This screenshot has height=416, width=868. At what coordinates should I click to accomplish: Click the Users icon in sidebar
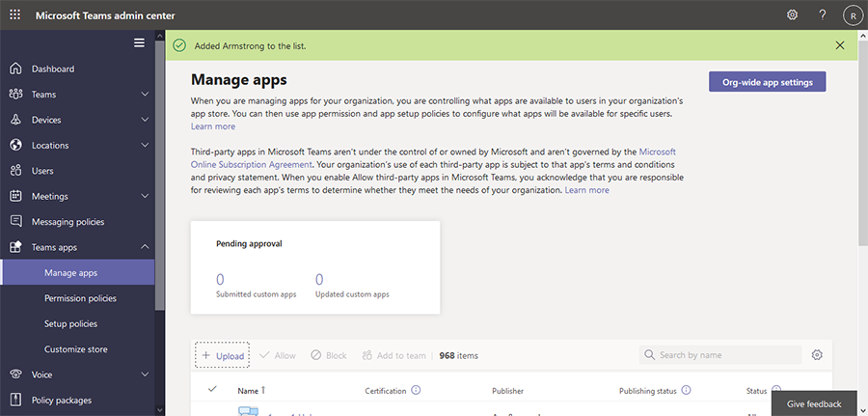tap(15, 171)
